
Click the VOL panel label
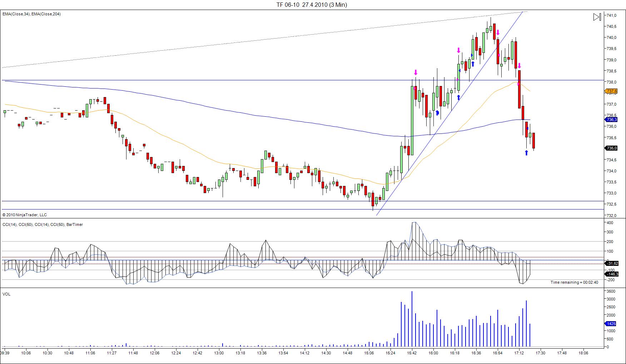[6, 294]
